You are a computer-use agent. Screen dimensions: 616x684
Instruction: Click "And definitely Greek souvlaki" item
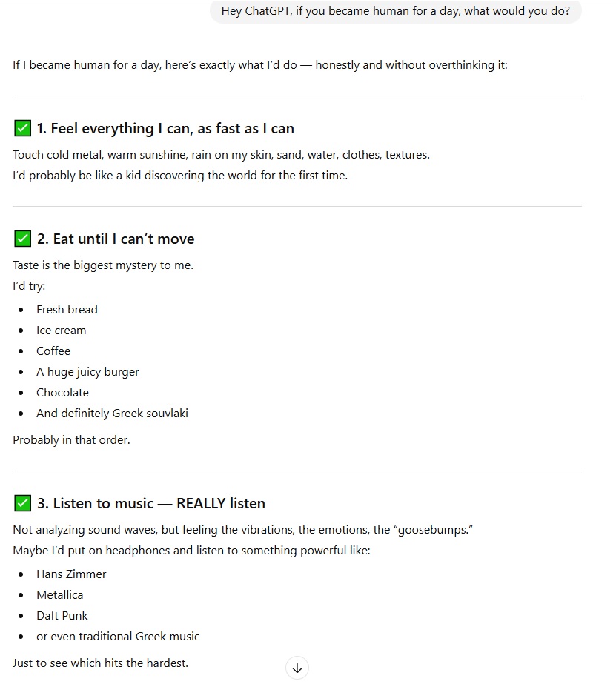point(112,414)
